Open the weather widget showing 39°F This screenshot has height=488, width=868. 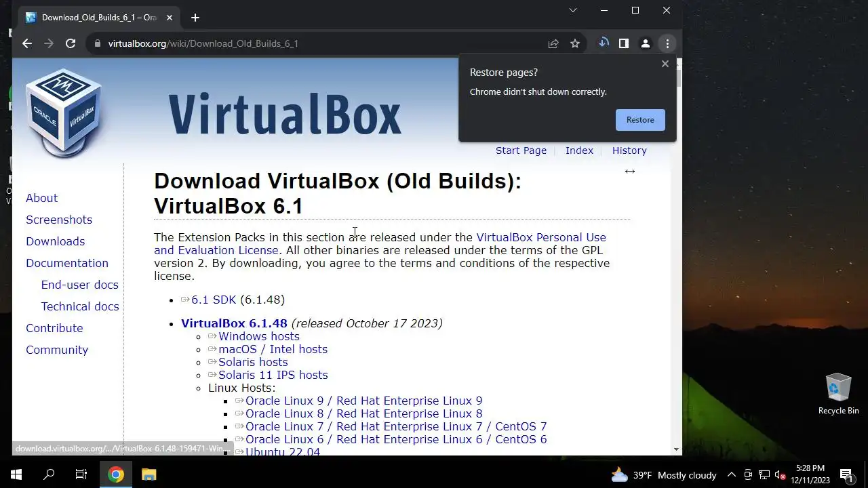663,475
